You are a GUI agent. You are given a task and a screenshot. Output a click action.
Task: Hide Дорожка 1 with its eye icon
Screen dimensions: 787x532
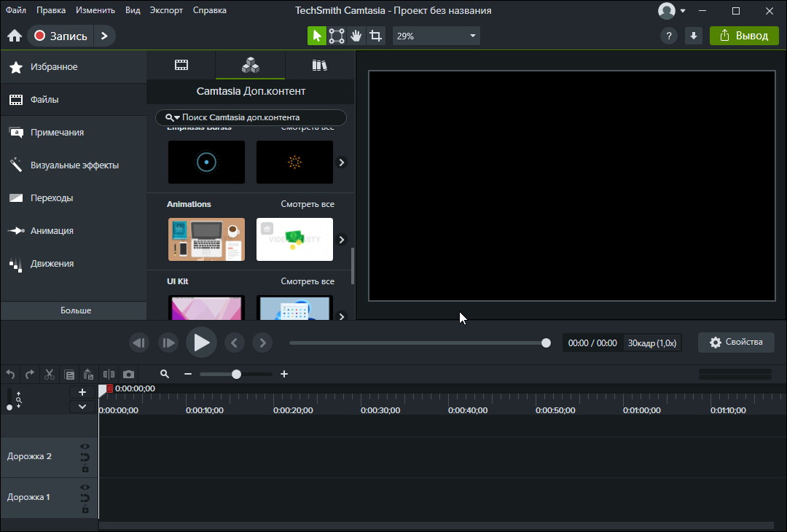pos(85,488)
